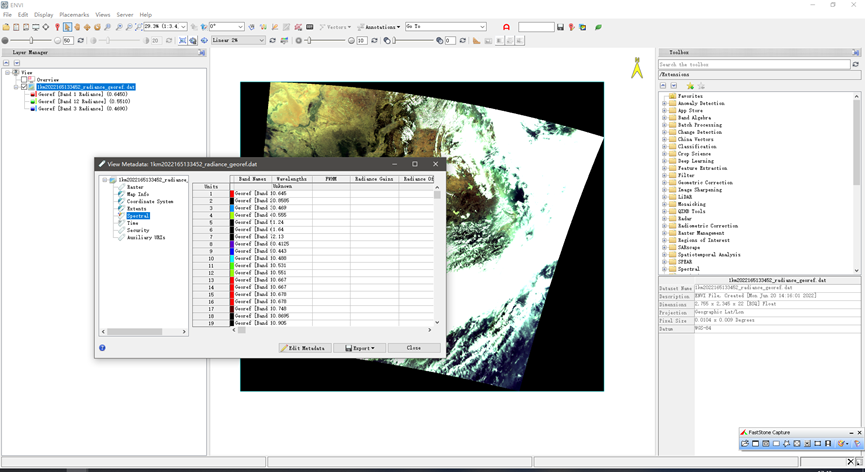Expand the Radiometric Correction folder
The width and height of the screenshot is (865, 472).
664,226
